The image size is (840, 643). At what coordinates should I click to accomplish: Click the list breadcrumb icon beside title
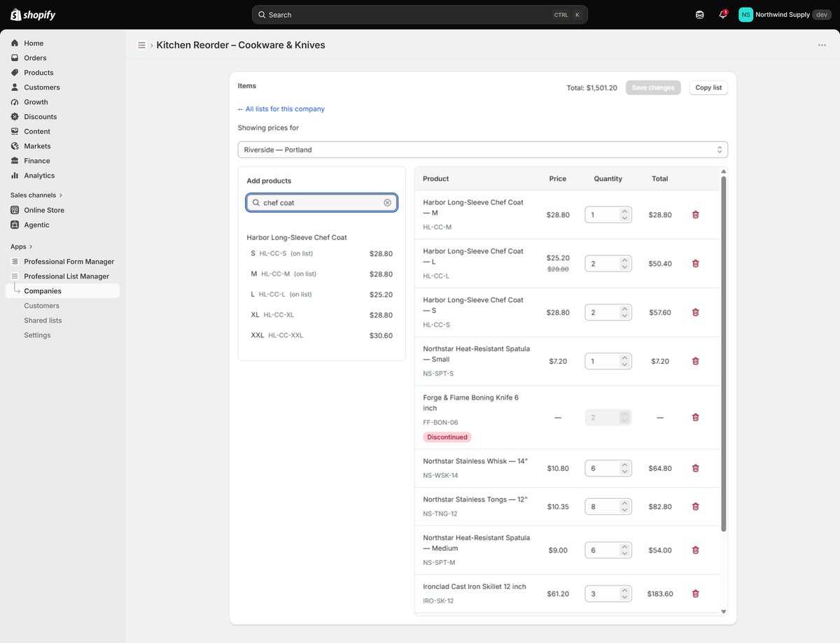[141, 45]
